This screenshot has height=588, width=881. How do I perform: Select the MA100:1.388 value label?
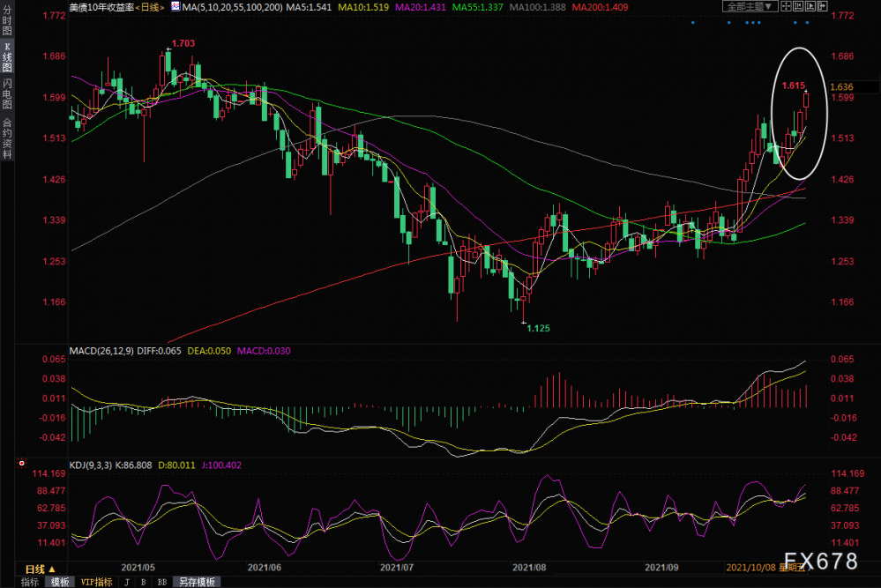(538, 7)
